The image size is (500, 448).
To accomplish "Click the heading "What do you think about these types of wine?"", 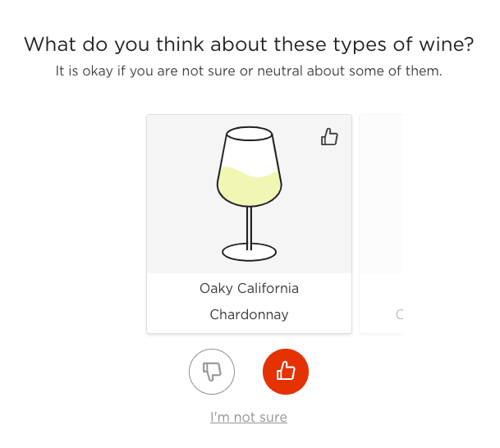I will tap(249, 44).
